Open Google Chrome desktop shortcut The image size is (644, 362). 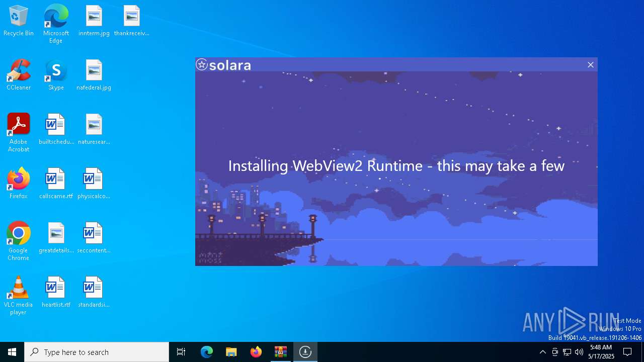(19, 241)
